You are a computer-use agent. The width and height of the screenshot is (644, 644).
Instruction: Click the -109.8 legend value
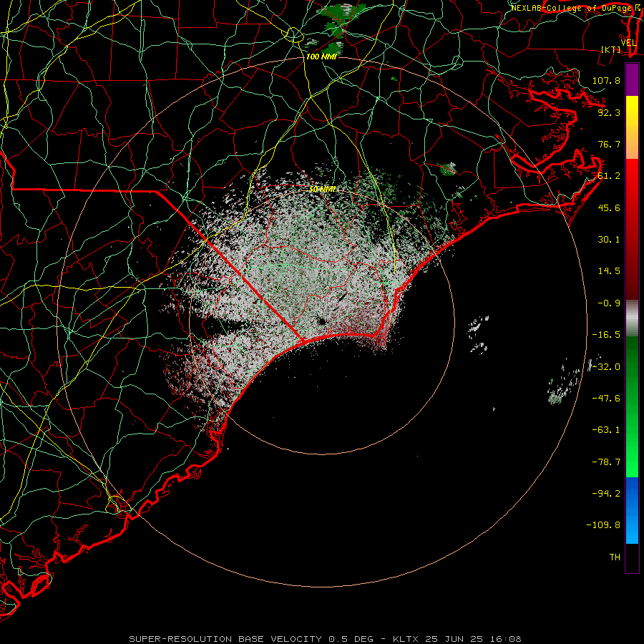click(603, 525)
